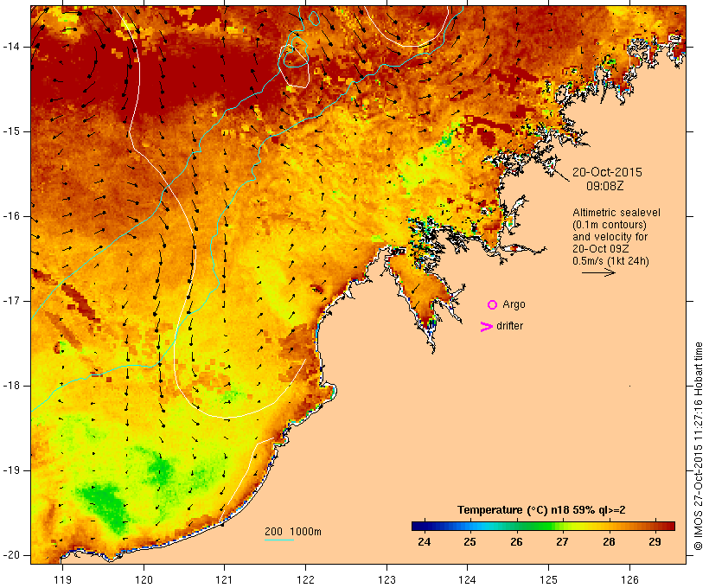
Task: Click the IMOS copyright timestamp text
Action: click(x=698, y=446)
